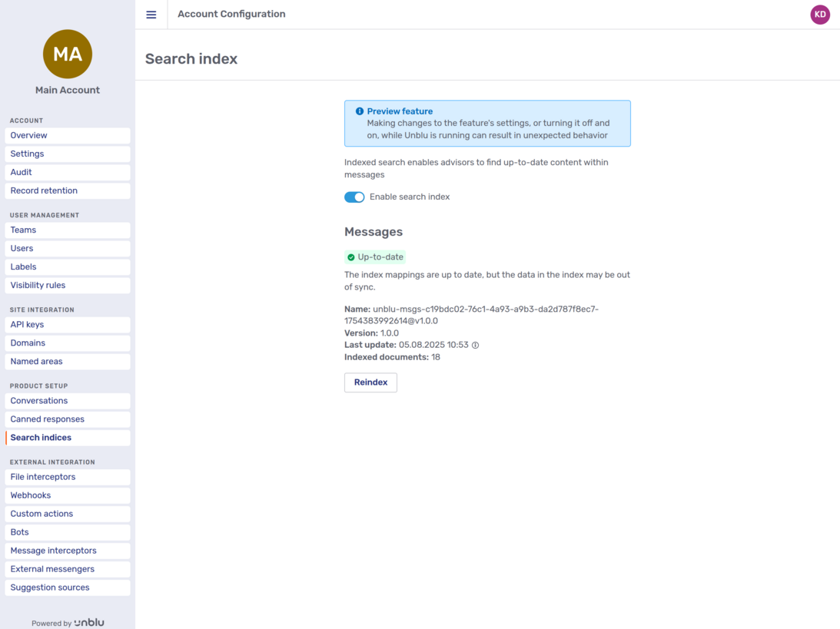The height and width of the screenshot is (629, 840).
Task: Open the KD user profile avatar
Action: 820,14
